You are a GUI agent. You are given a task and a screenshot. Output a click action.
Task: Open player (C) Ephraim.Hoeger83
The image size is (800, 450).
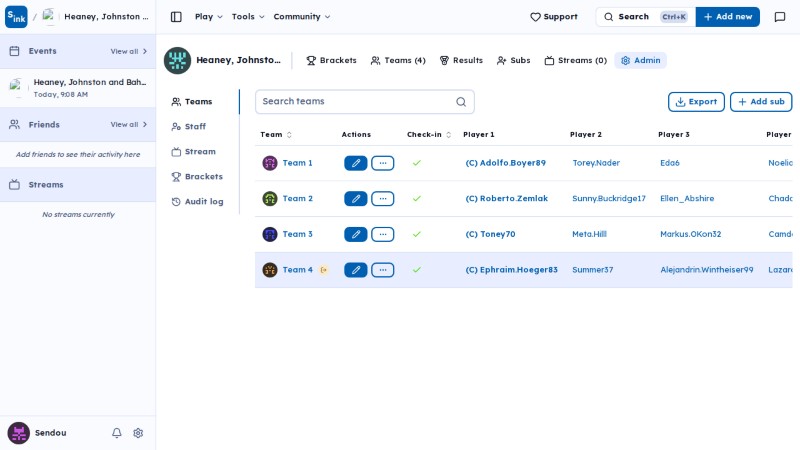point(511,270)
